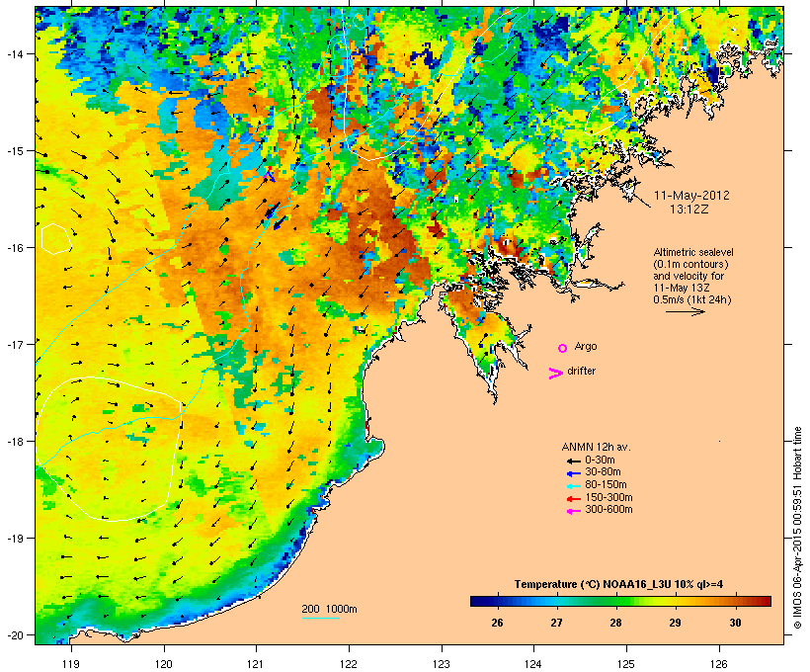Click the red 150-300m arrow legend symbol
Viewport: 810px width, 672px height.
pos(573,499)
